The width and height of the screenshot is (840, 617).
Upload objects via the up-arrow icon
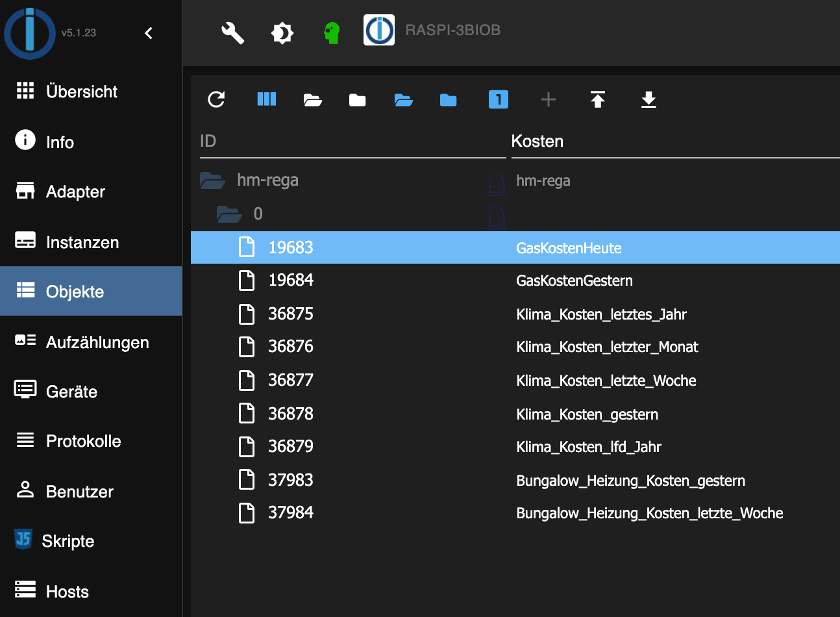pos(598,99)
